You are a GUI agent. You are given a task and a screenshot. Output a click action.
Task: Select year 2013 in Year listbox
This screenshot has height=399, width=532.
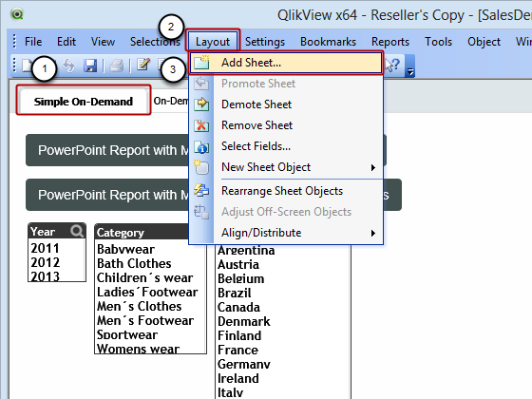56,275
